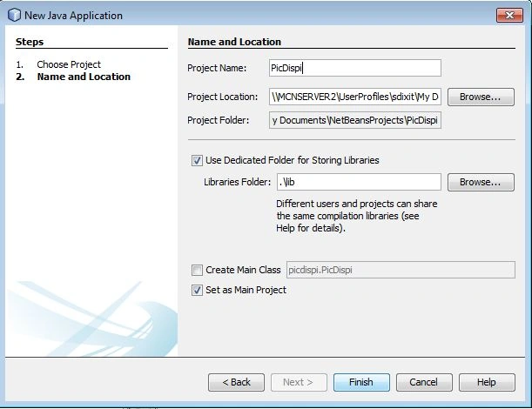
Task: Browse for the Libraries Folder
Action: pyautogui.click(x=481, y=182)
